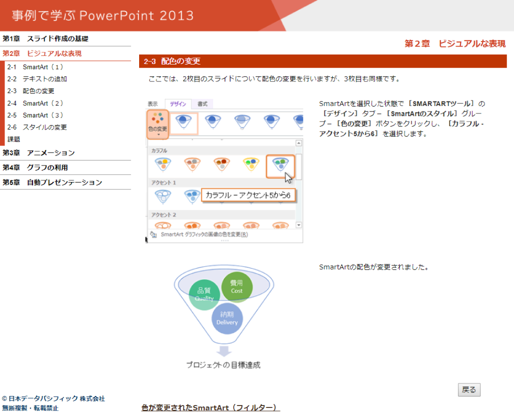Click the color gallery scroll down arrow
514x420 pixels.
click(299, 225)
